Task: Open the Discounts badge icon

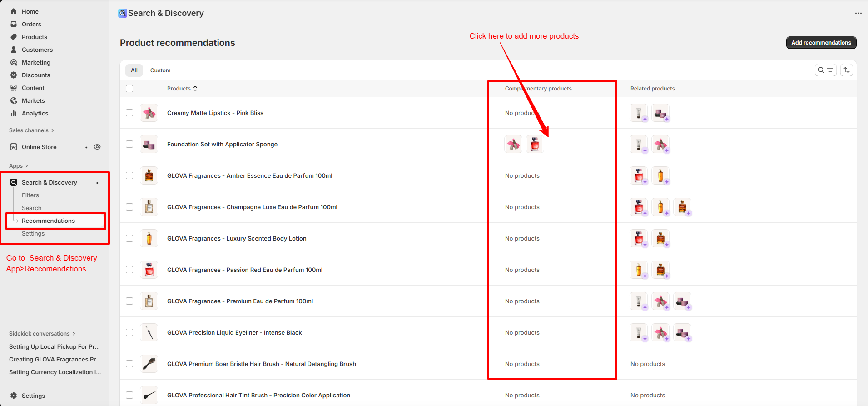Action: point(14,75)
